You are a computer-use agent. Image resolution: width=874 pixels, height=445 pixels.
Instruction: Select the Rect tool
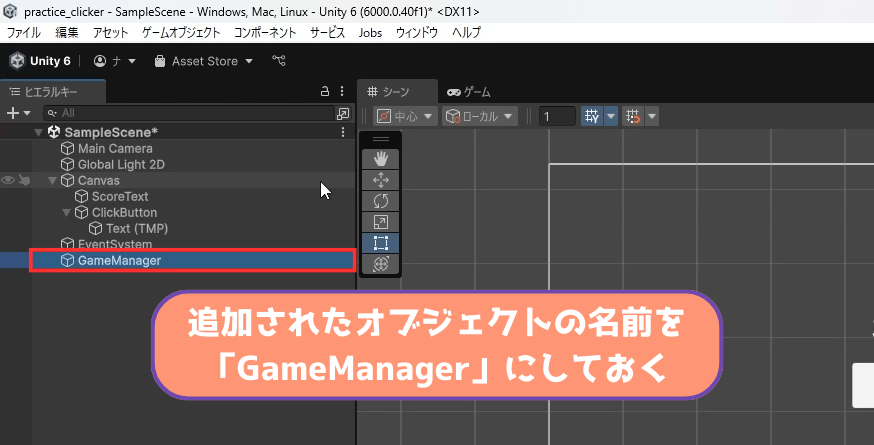(381, 243)
